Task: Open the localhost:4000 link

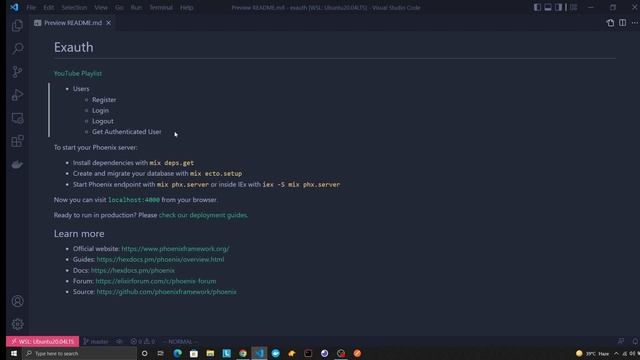Action: [134, 200]
